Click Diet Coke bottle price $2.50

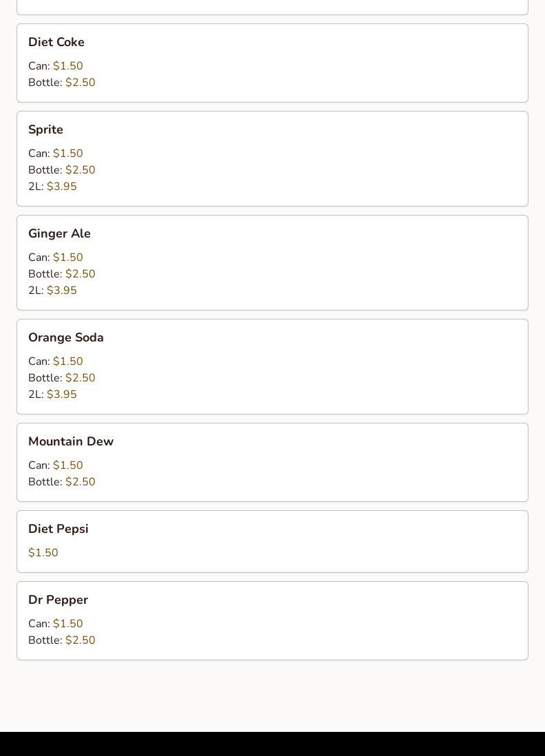point(81,83)
